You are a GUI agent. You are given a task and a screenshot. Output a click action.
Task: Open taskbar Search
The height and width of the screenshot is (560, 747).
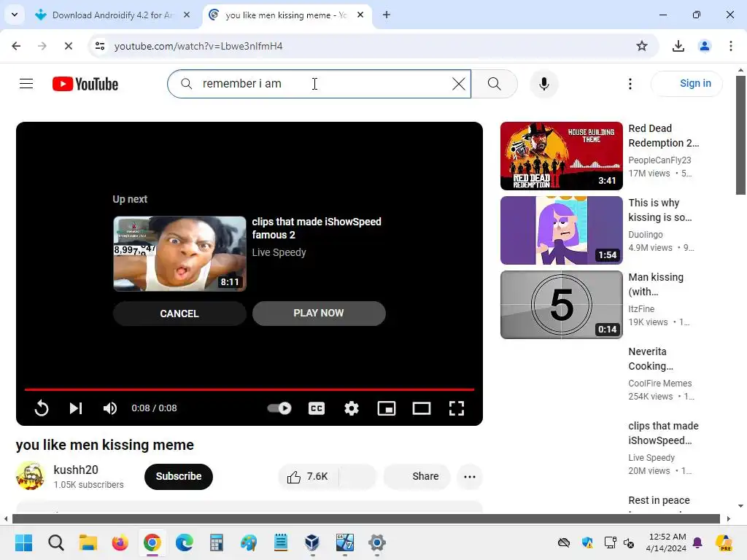click(55, 542)
